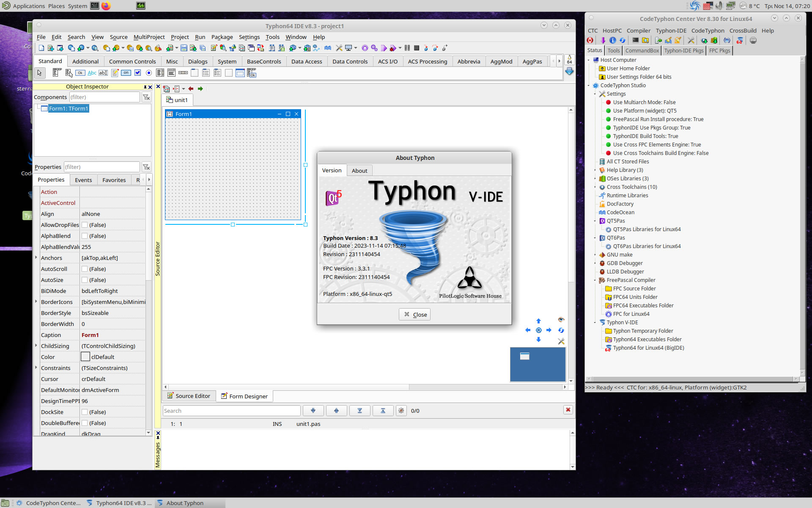This screenshot has height=508, width=812.
Task: Collapse the Host Computer tree node
Action: 589,60
